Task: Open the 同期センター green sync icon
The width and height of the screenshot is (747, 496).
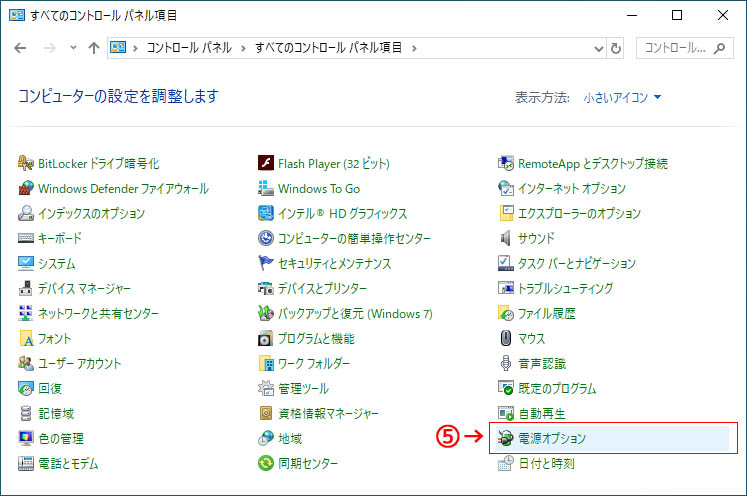Action: tap(266, 463)
